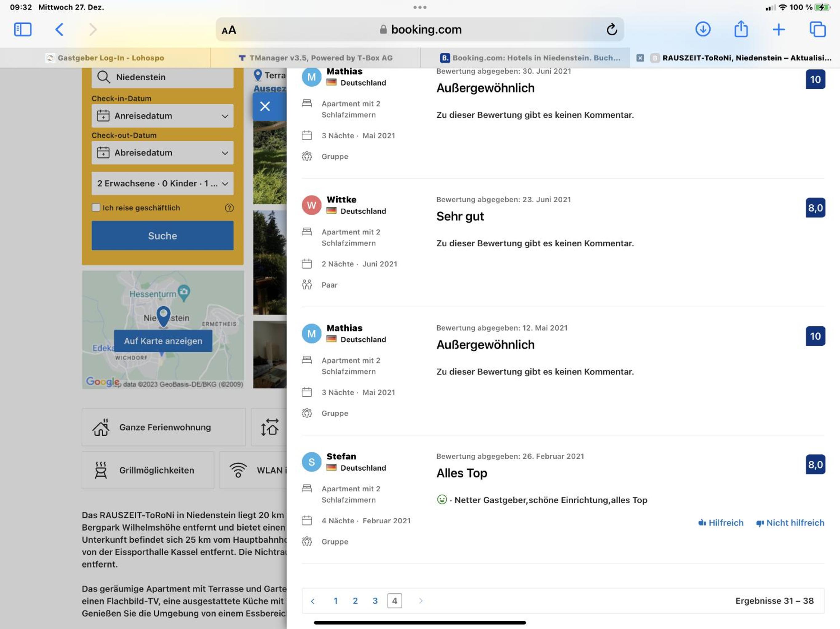
Task: Click Mathias avatar on 12. Mai review
Action: coord(311,334)
